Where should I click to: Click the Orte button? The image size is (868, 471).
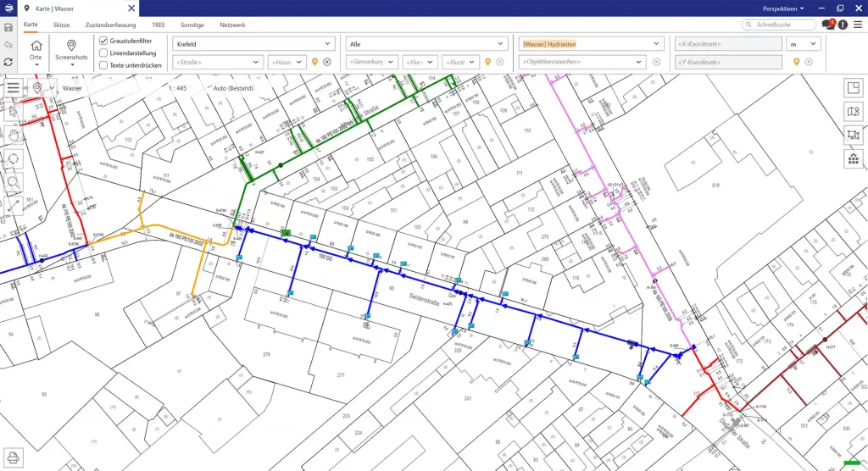point(36,51)
